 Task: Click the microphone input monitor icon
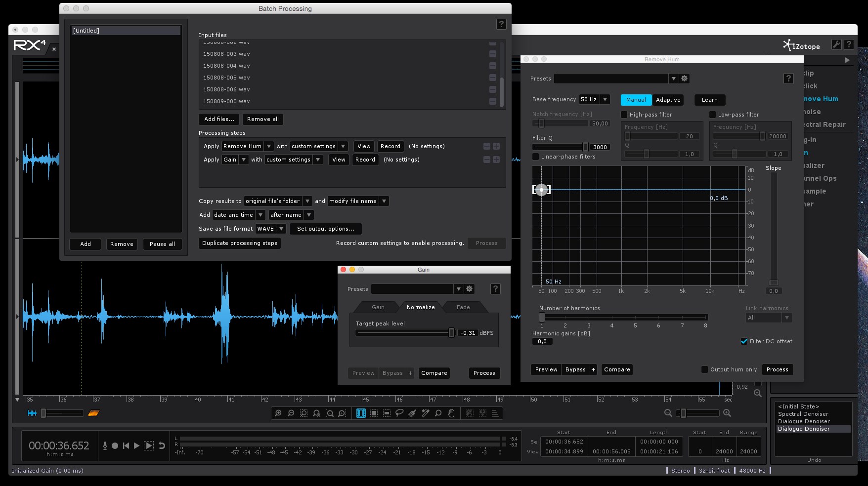tap(105, 445)
